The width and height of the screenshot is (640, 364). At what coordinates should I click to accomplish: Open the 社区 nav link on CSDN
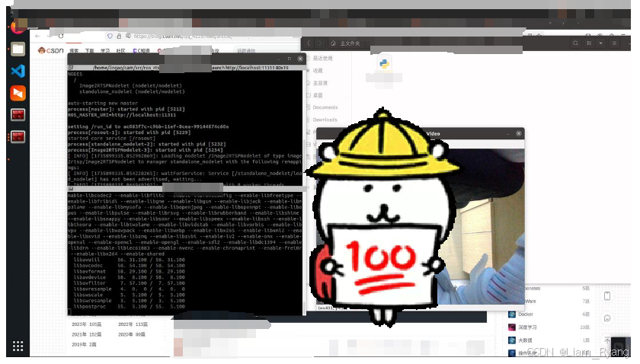[120, 51]
